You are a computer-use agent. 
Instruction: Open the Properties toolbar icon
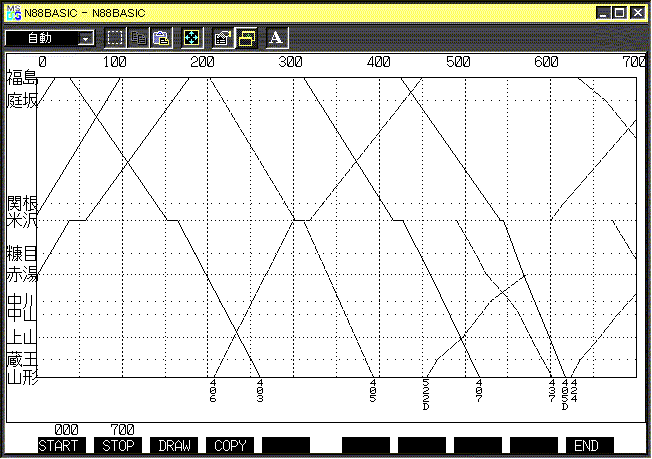coord(223,38)
